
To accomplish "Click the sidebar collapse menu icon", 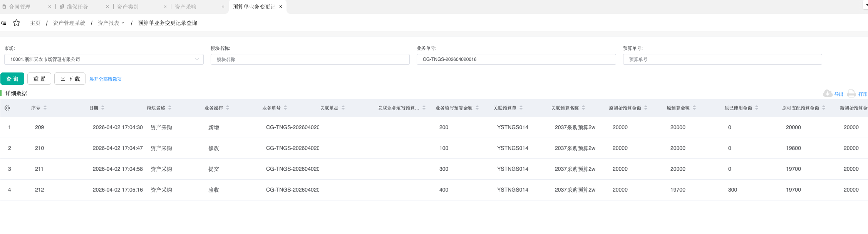I will click(x=3, y=23).
